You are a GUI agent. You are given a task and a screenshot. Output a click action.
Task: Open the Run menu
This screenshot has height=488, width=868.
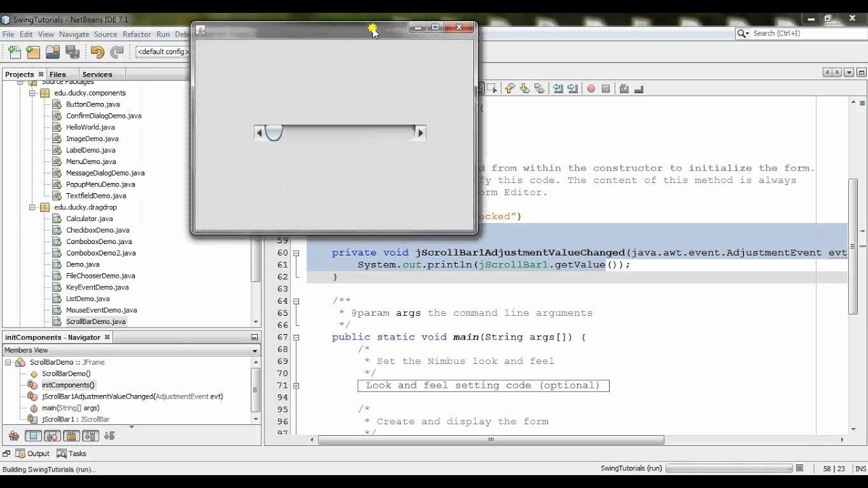(163, 34)
